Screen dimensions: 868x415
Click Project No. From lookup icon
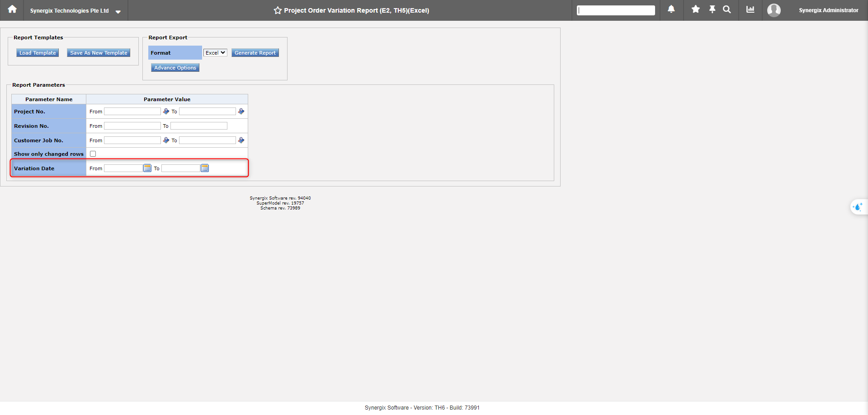(x=166, y=112)
